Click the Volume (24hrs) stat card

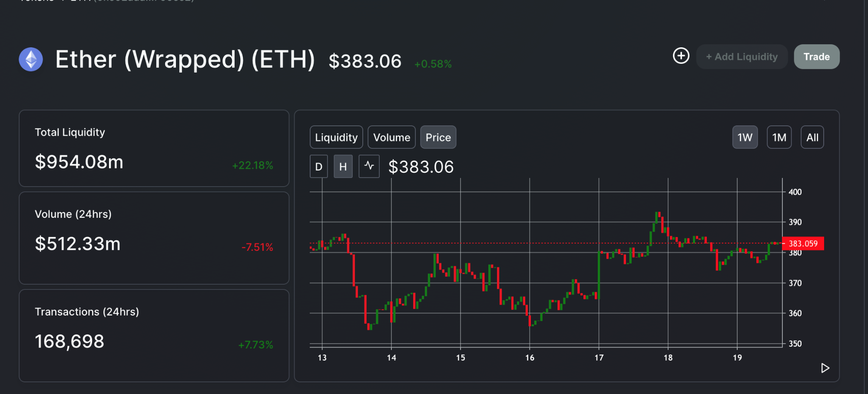click(x=154, y=238)
